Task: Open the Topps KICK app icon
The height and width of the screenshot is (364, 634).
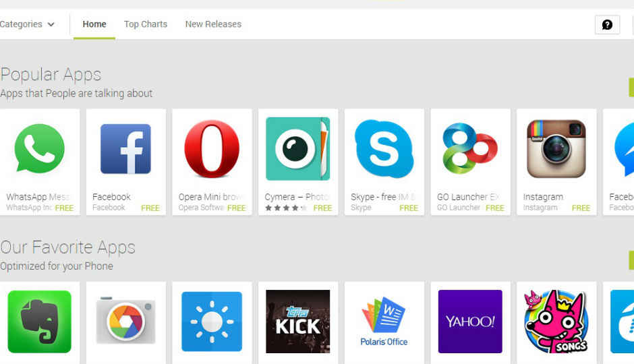Action: point(298,322)
